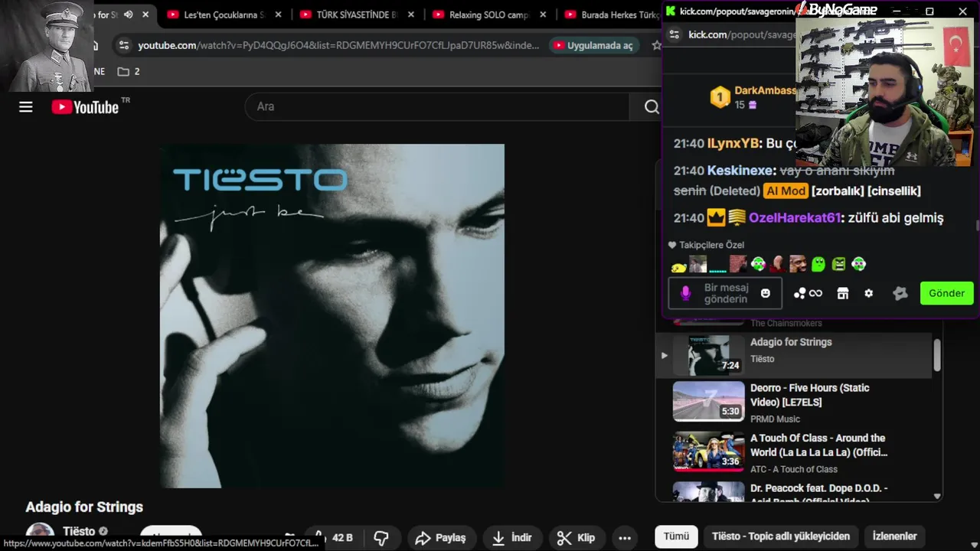Send the chat message with Gönder
Viewport: 980px width, 551px height.
pyautogui.click(x=947, y=293)
